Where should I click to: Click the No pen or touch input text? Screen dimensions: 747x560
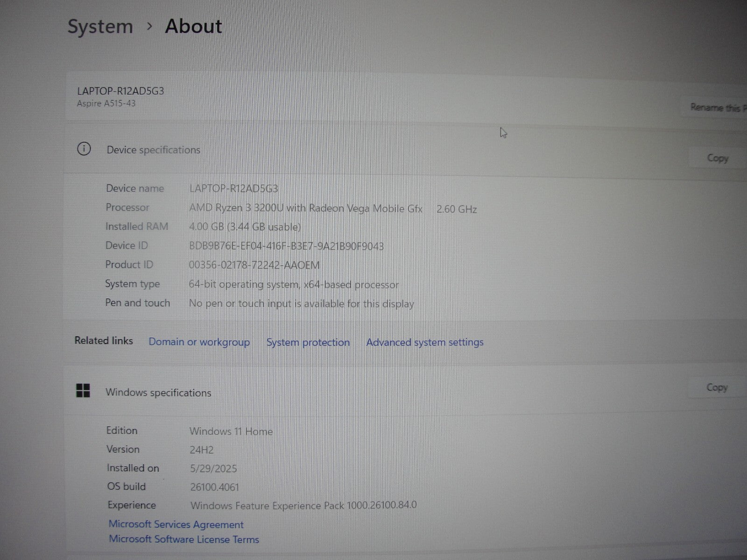coord(302,304)
